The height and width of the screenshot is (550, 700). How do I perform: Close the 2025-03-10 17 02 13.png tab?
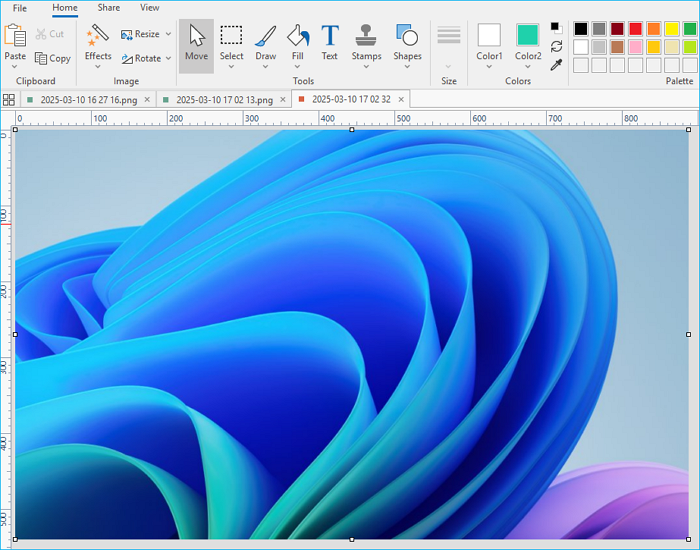point(281,100)
